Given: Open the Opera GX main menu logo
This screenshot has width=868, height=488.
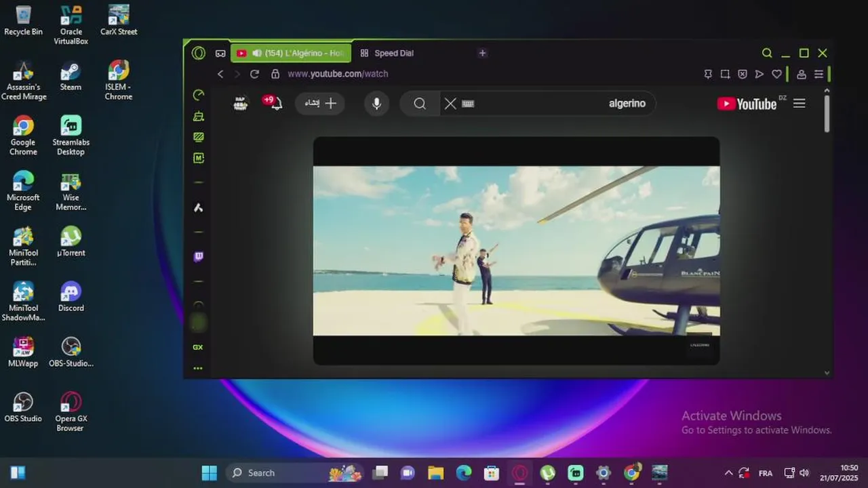Looking at the screenshot, I should (198, 53).
